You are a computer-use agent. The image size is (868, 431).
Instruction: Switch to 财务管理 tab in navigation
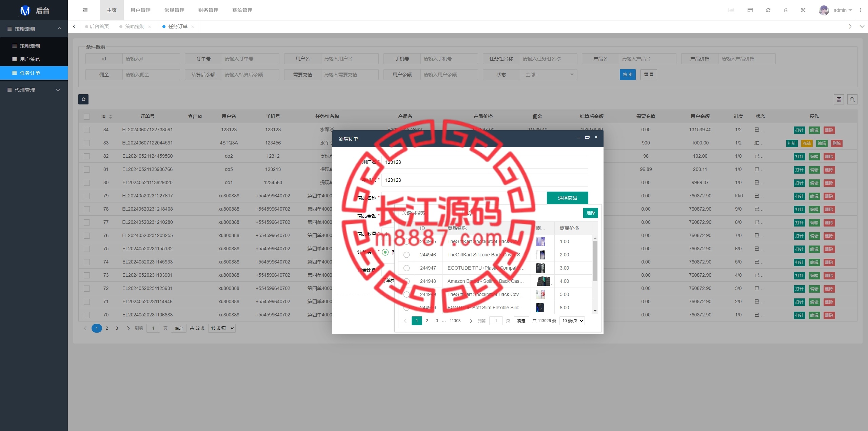click(208, 9)
